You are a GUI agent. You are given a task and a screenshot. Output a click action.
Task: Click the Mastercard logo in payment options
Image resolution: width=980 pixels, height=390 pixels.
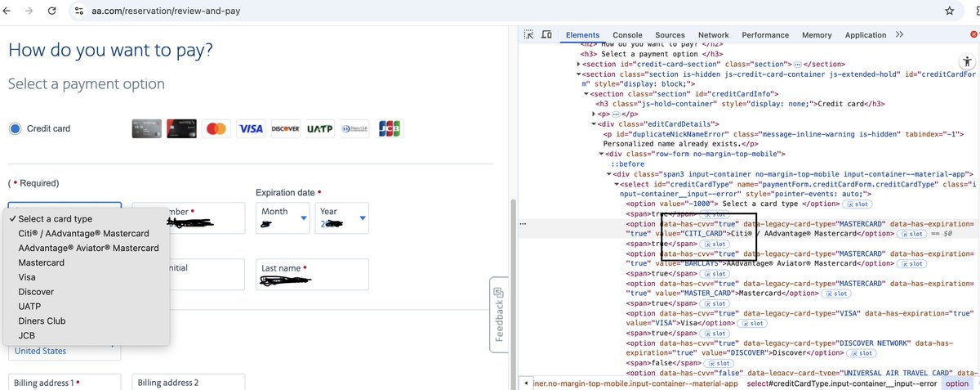216,129
